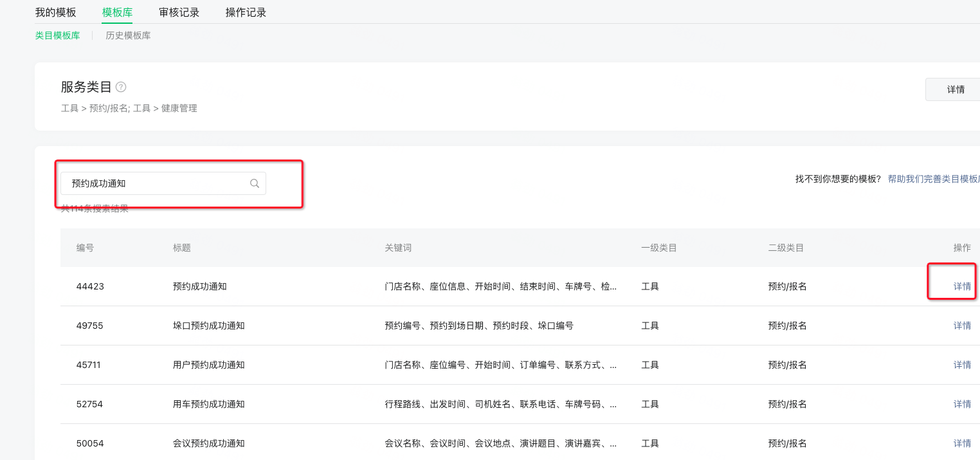Open 详情 for 埠口预约成功通知

(962, 326)
